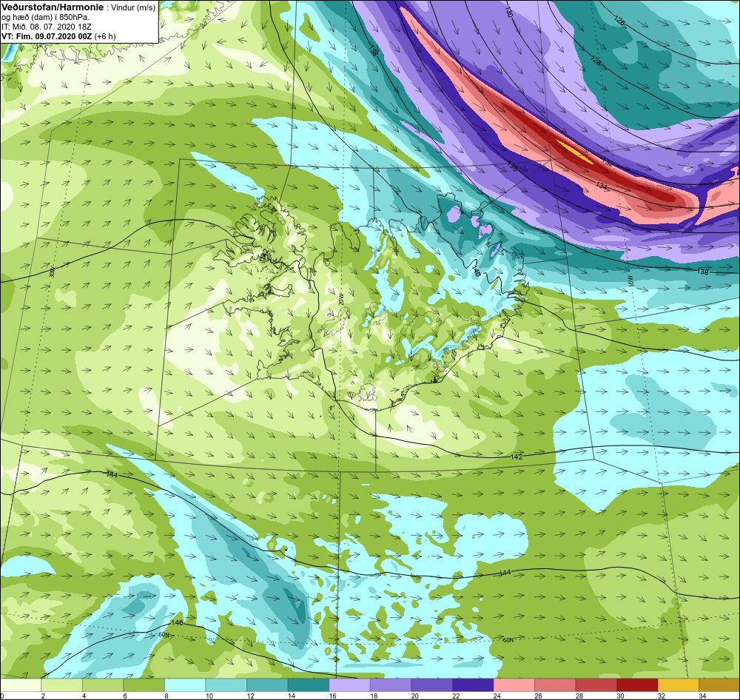The image size is (740, 700).
Task: Click the '146' height contour label
Action: pos(177,622)
